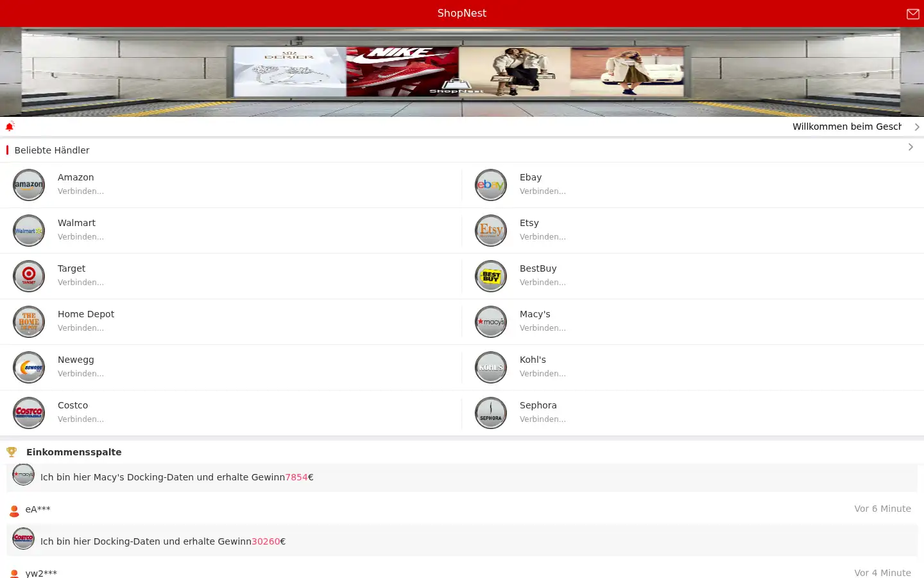Viewport: 924px width, 578px height.
Task: Click the Vor 6 Minute timestamp
Action: pos(882,509)
